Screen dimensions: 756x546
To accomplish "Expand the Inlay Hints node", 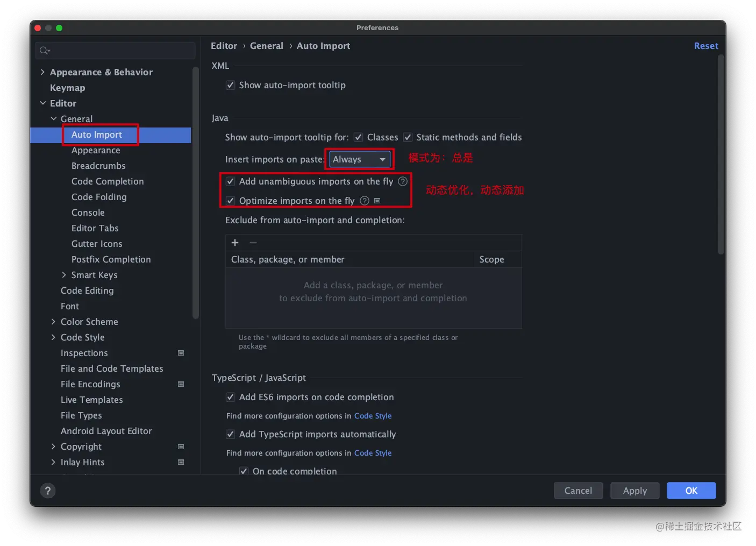I will tap(53, 462).
